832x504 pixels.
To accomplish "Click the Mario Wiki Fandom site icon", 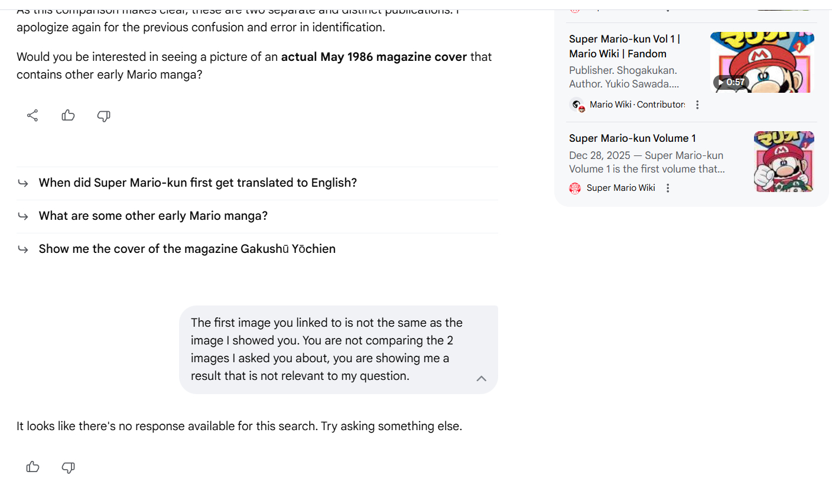I will [x=577, y=105].
